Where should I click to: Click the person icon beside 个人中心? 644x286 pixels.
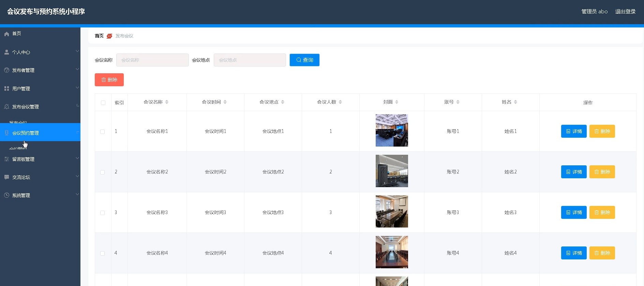tap(6, 52)
